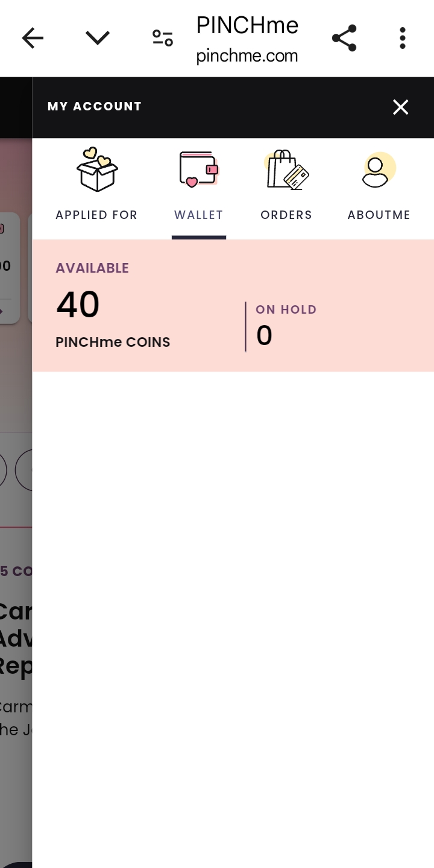The height and width of the screenshot is (868, 434).
Task: Select the WALLET tab label
Action: pos(198,215)
